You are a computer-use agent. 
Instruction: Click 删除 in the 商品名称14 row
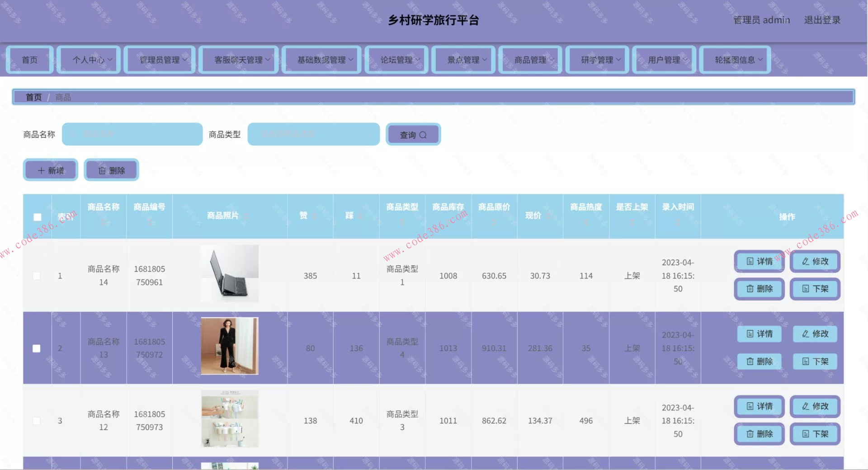[759, 289]
